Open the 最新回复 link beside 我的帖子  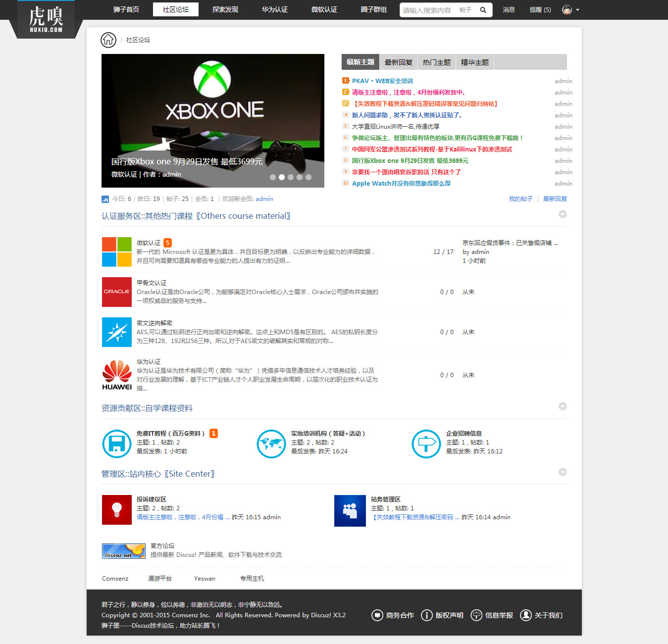tap(555, 199)
